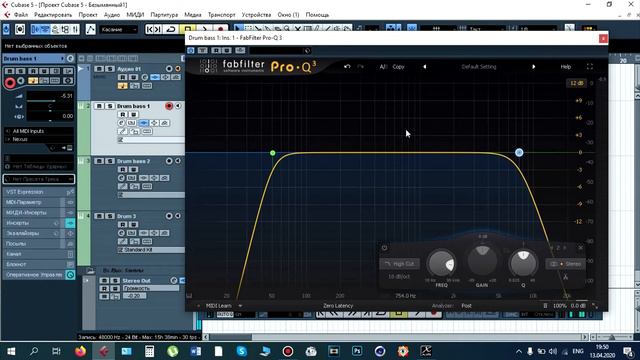Image resolution: width=640 pixels, height=360 pixels.
Task: Open the Файл menu
Action: 21,15
